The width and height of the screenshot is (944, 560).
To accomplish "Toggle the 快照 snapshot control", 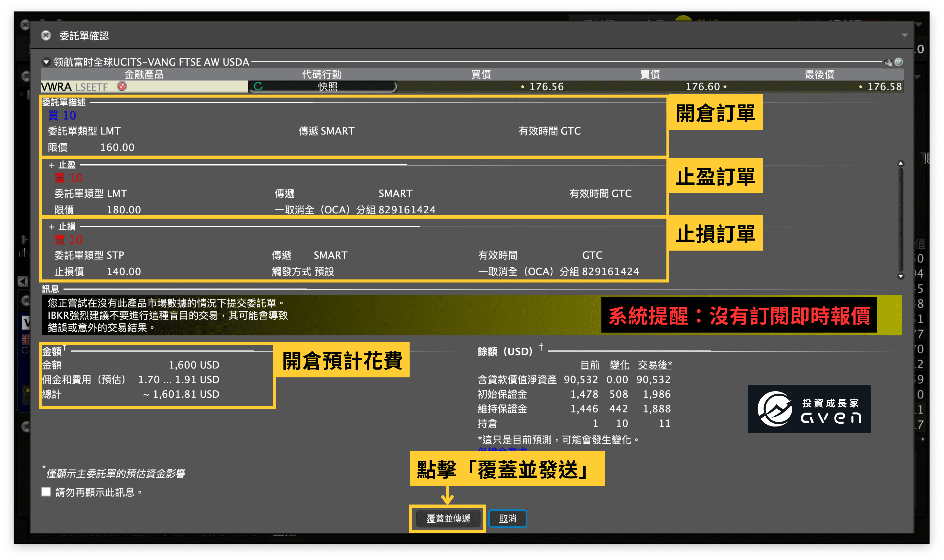I will [327, 86].
